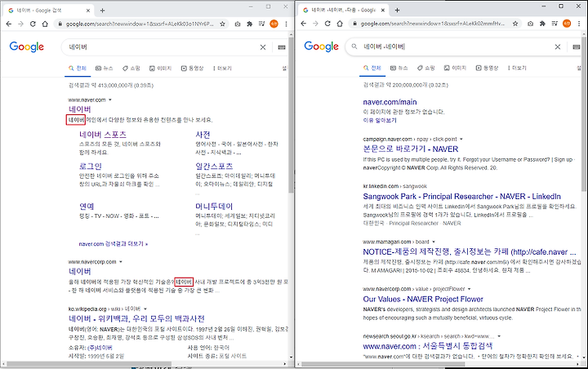Open Chrome menu in right window

point(579,24)
